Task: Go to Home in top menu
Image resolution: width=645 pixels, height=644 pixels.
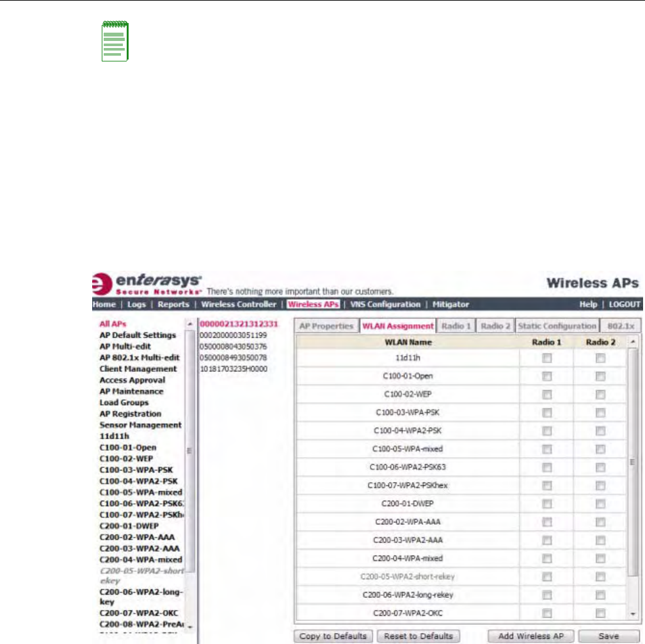Action: [x=104, y=304]
